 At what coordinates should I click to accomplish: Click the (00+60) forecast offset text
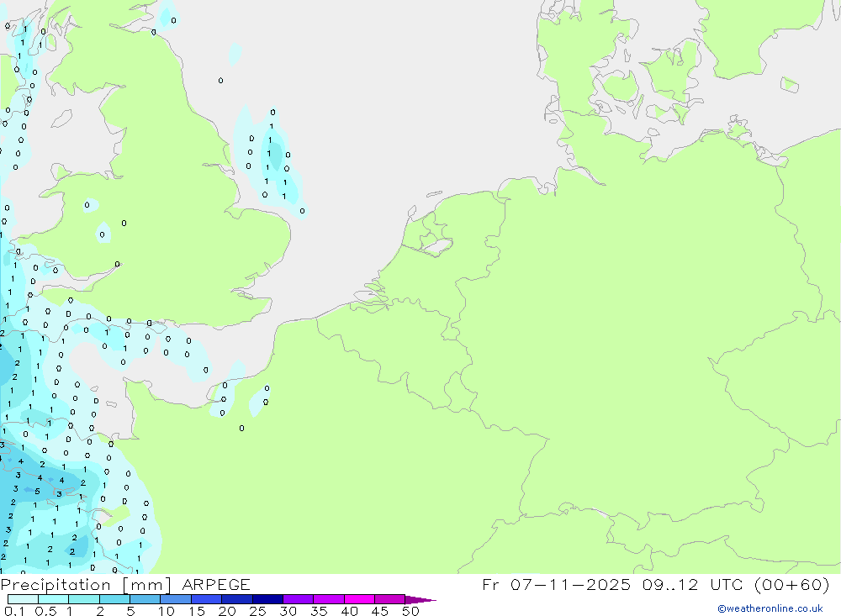792,584
